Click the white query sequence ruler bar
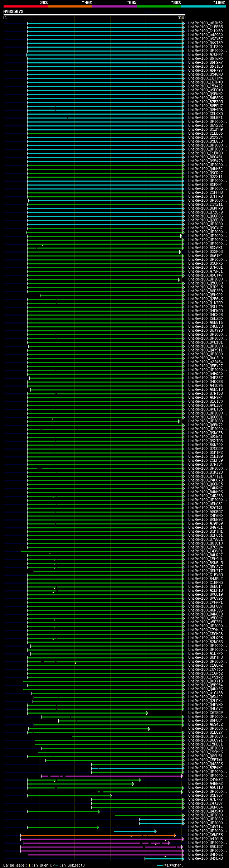229x868 pixels. [94, 15]
